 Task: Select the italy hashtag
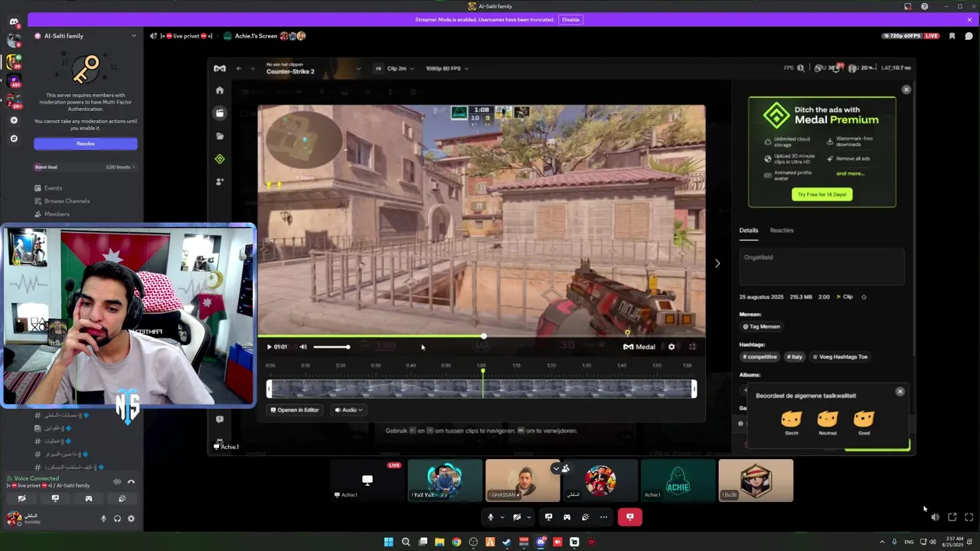[x=796, y=357]
